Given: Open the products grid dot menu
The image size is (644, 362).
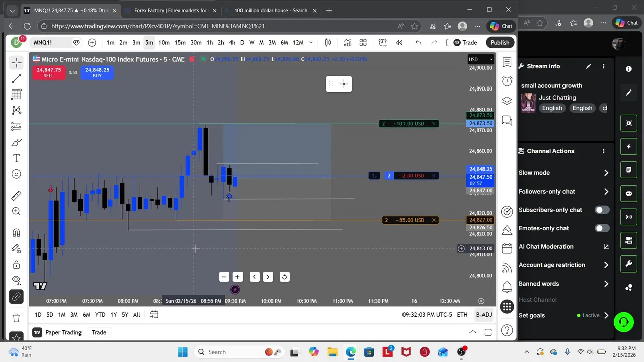Looking at the screenshot, I should click(x=507, y=307).
